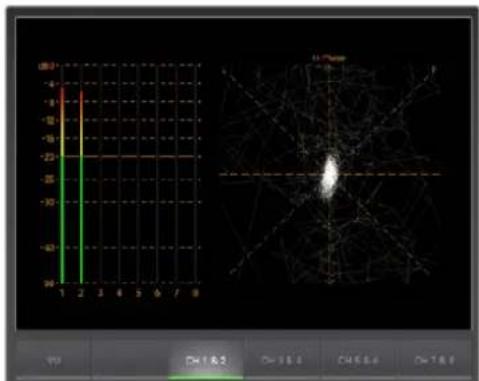The height and width of the screenshot is (381, 479).
Task: Click the channel 2 audio level bar
Action: click(81, 187)
